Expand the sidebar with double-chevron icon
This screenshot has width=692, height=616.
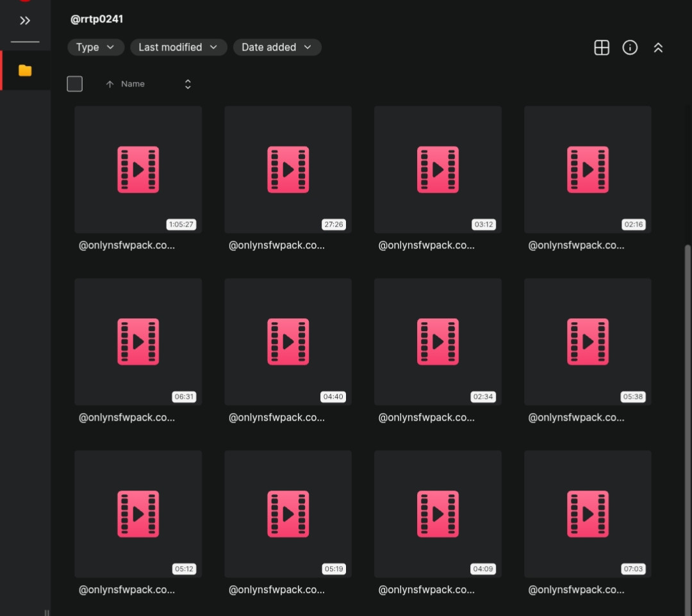pyautogui.click(x=25, y=20)
